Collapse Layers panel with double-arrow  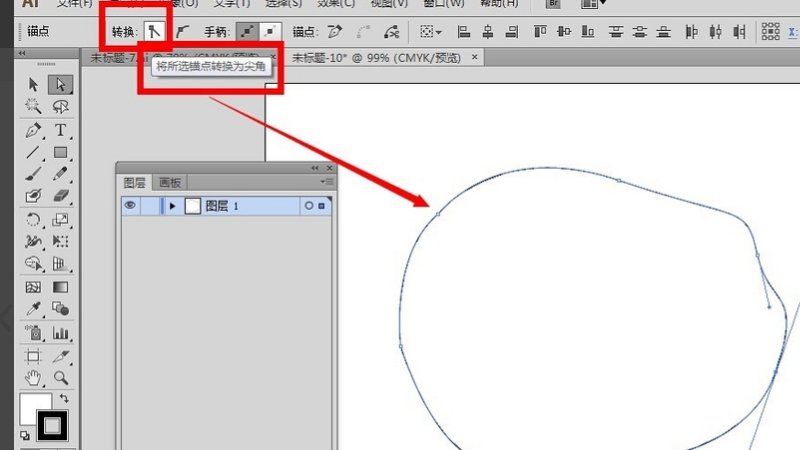(315, 168)
